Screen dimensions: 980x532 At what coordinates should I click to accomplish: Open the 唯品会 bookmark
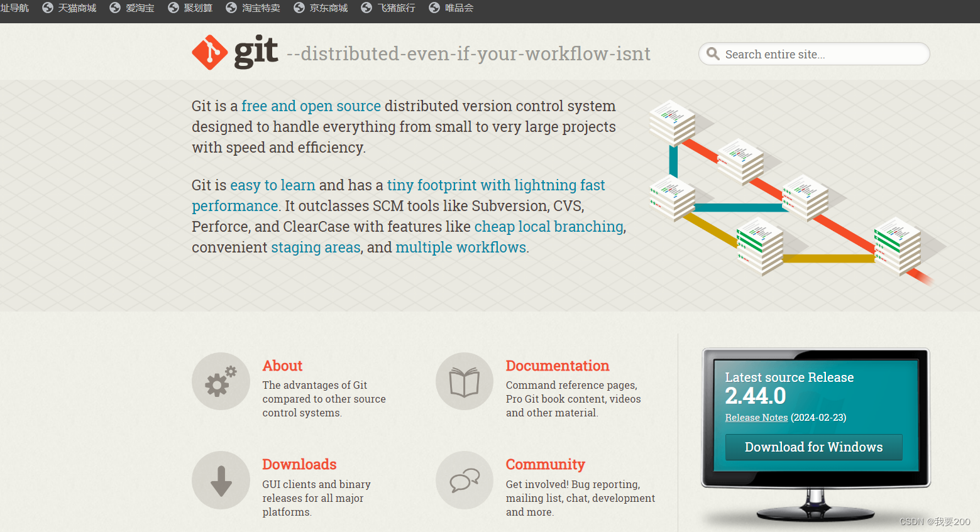coord(459,8)
